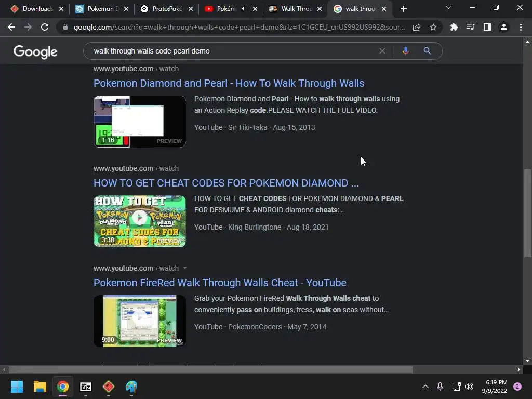The image size is (532, 399).
Task: Open site info via lock icon
Action: tap(65, 27)
